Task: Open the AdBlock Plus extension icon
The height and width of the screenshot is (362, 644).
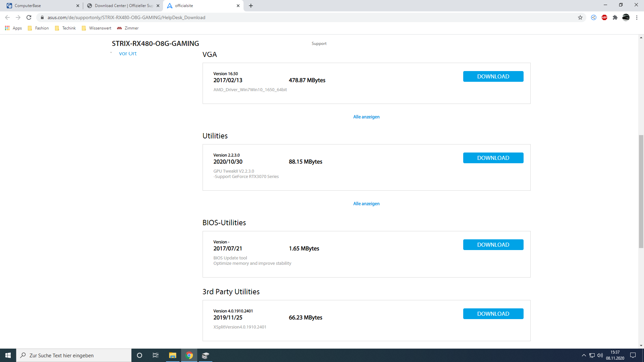Action: pos(604,17)
